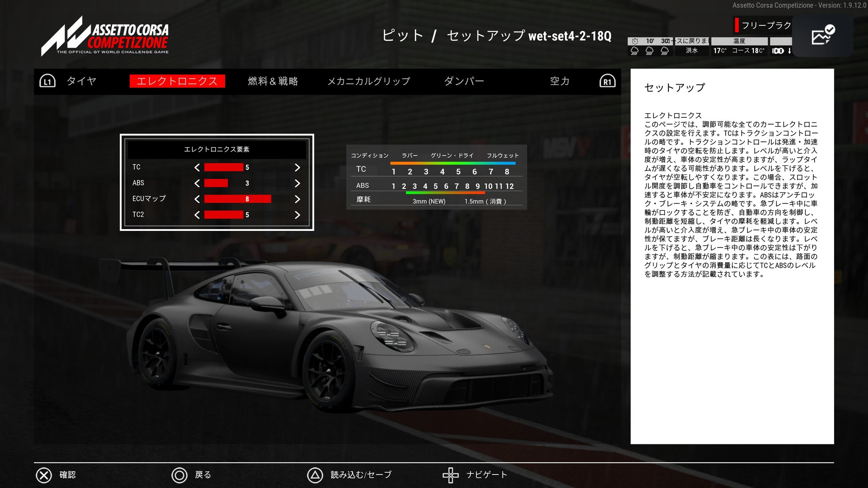Select the メカニカルグリップ tab
This screenshot has width=868, height=488.
click(369, 81)
